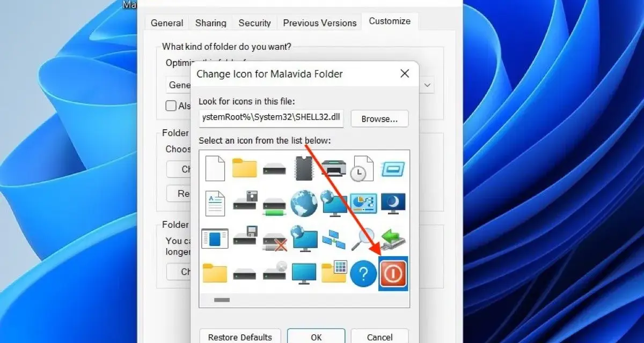The image size is (644, 343).
Task: Choose the monitor with moon icon
Action: [393, 204]
